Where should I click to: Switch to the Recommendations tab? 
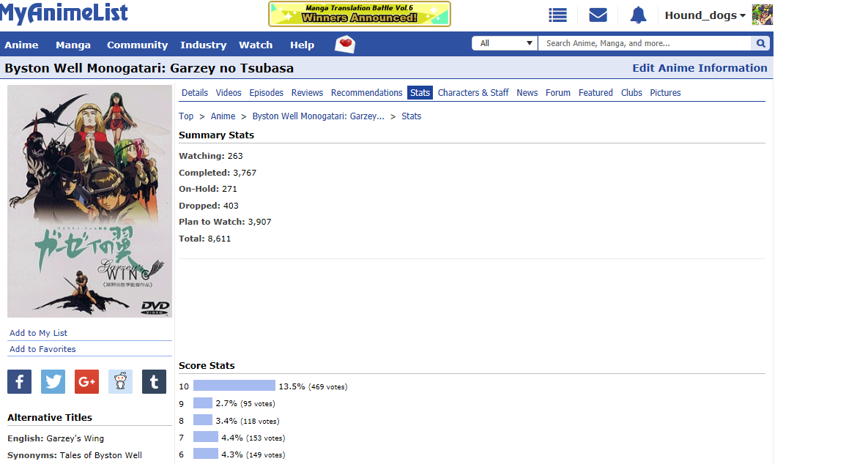click(x=366, y=93)
